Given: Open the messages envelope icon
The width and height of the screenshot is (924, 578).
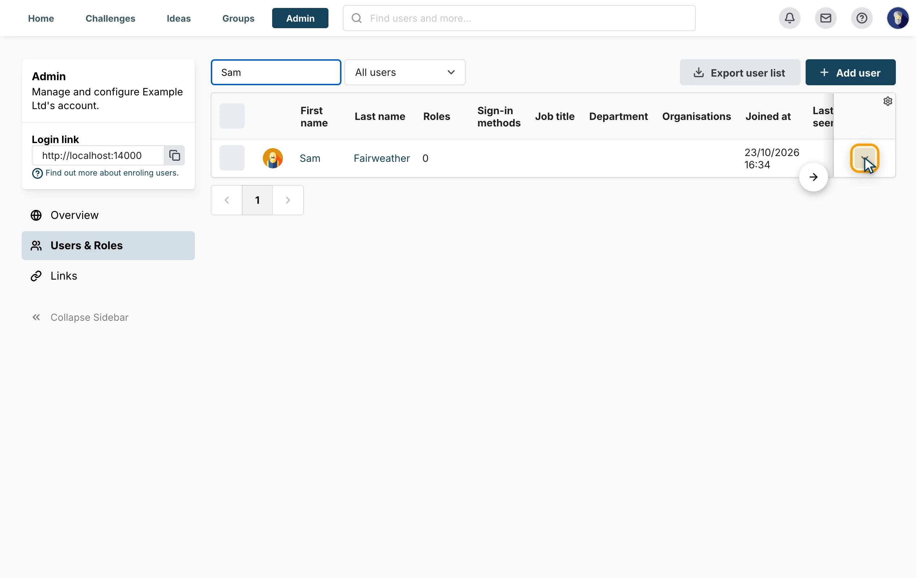Looking at the screenshot, I should click(825, 18).
